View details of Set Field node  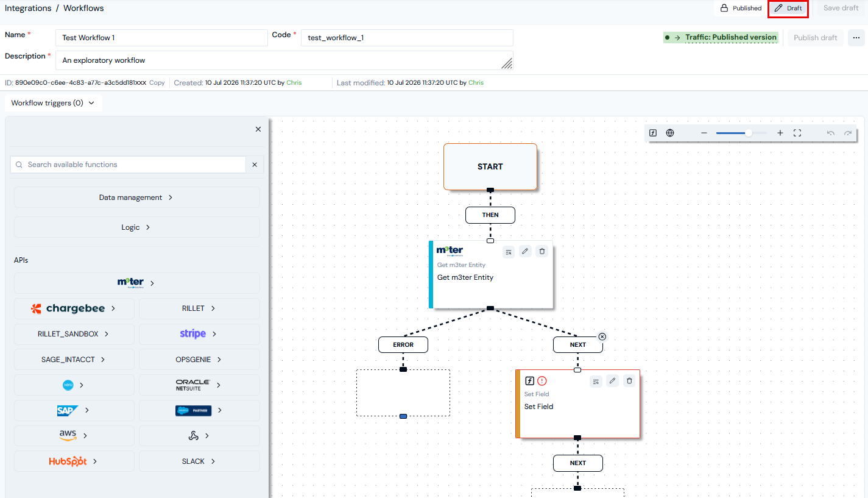(x=596, y=381)
